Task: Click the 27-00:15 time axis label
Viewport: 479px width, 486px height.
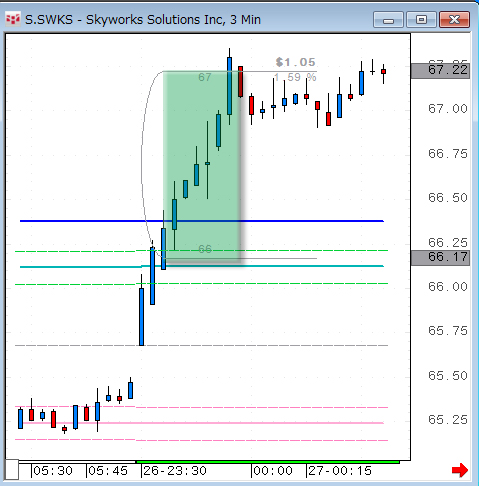Action: tap(340, 471)
